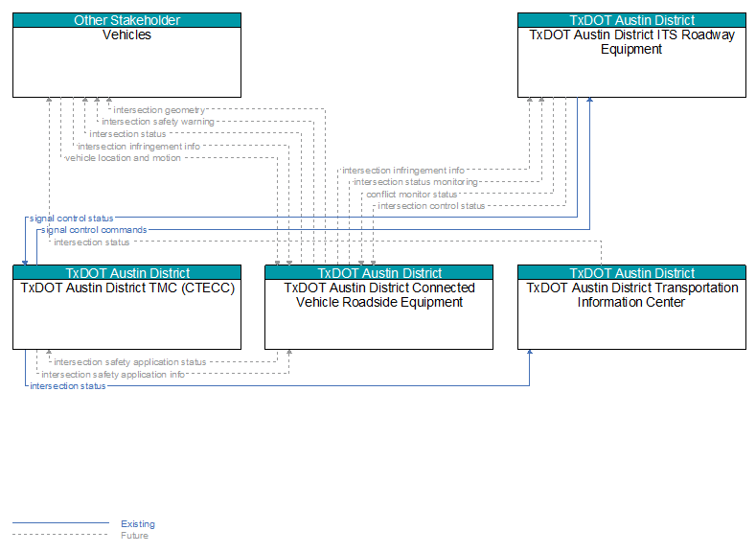Image resolution: width=756 pixels, height=553 pixels.
Task: Click 'TxDOT Austin District TMC (CTECC)' title
Action: [x=127, y=288]
